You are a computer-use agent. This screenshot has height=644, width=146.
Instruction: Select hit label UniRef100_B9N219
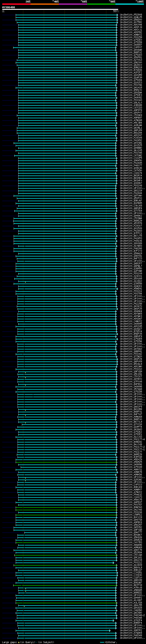pos(131,67)
